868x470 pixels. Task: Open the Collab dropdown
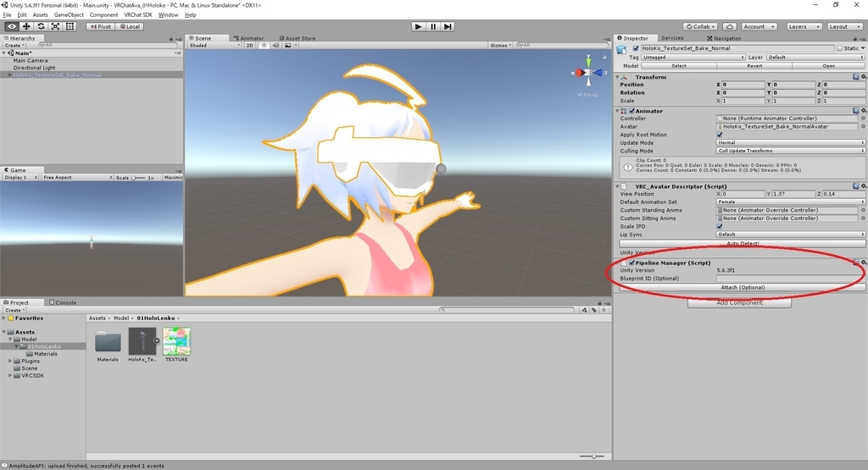click(700, 26)
